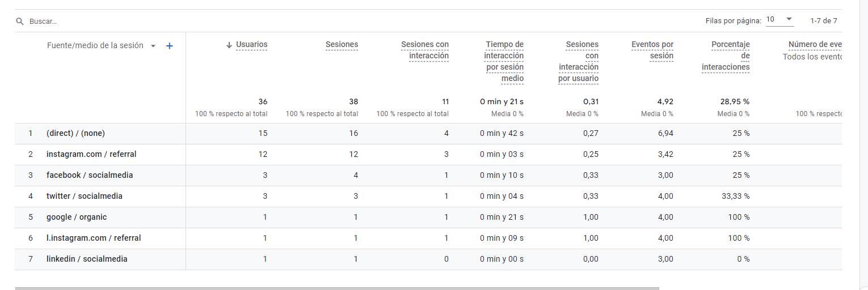Screen dimensions: 868x290
Task: Select the linkedin / socialmedia row
Action: pos(428,259)
